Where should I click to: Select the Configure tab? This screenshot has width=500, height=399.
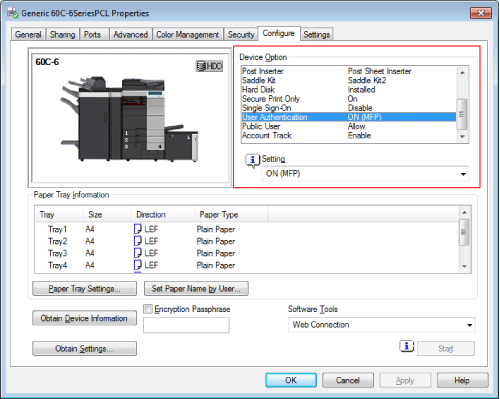(279, 33)
